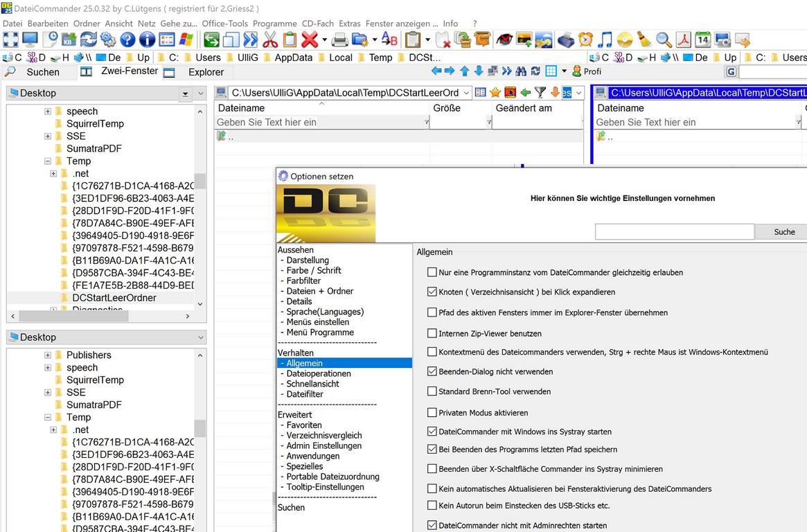Click the gold star favorites icon
The image size is (807, 532).
pos(495,92)
